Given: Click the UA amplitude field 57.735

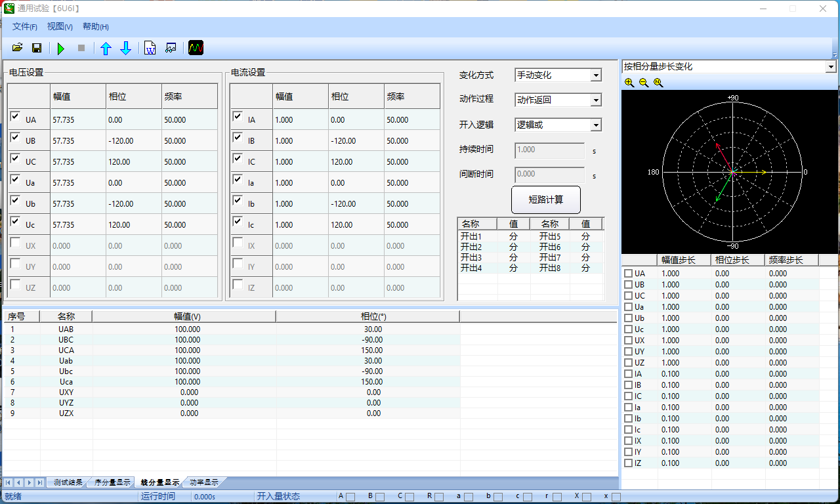Looking at the screenshot, I should click(77, 120).
